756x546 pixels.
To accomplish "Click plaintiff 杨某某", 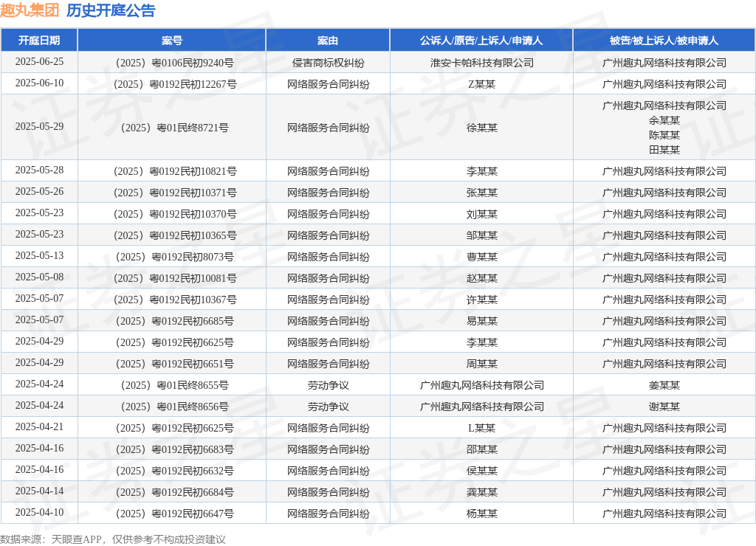I will coord(481,514).
